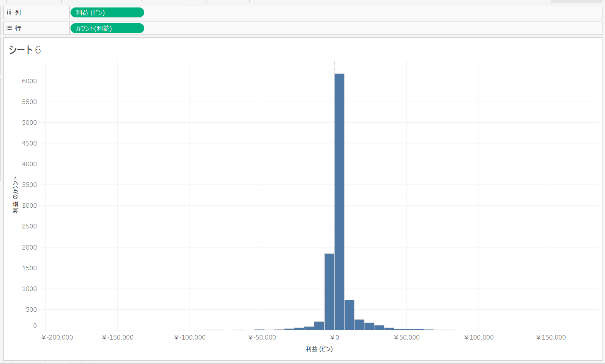
Task: Click the ¥-50,000 x-axis label
Action: pyautogui.click(x=262, y=337)
